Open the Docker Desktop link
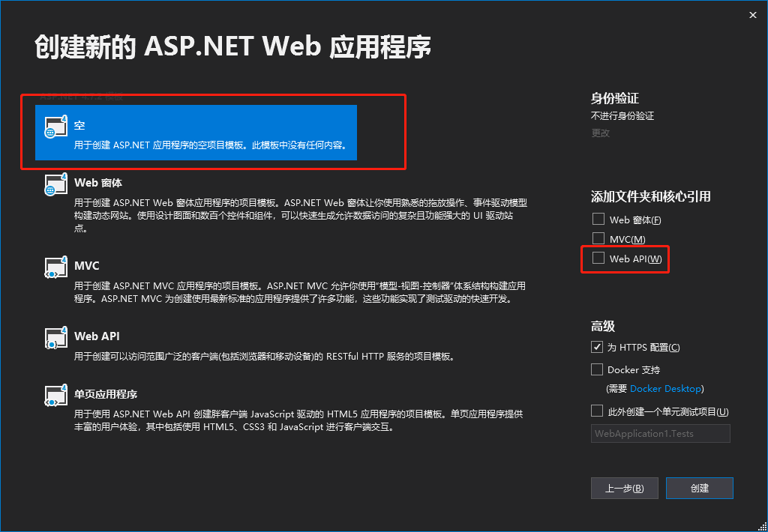This screenshot has height=532, width=768. 665,389
